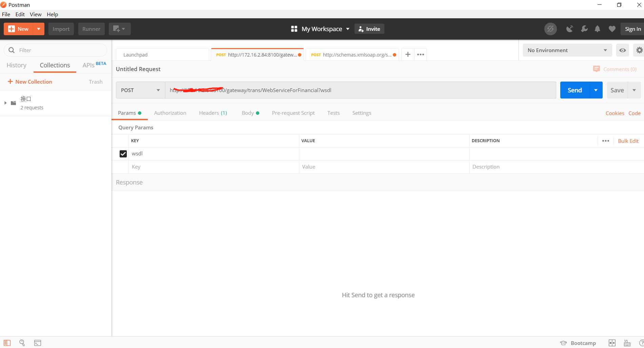Open the Headers (1) tab
This screenshot has height=348, width=644.
[213, 113]
